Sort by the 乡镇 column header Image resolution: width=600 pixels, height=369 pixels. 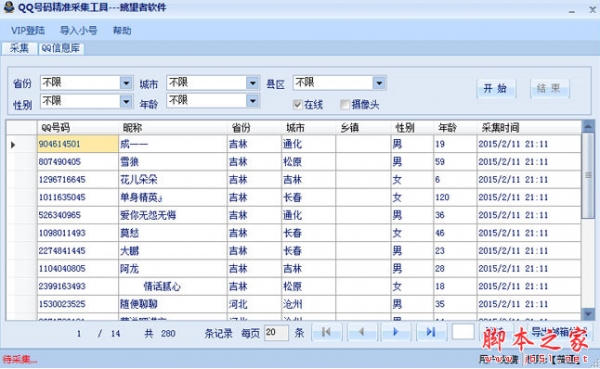[x=363, y=127]
